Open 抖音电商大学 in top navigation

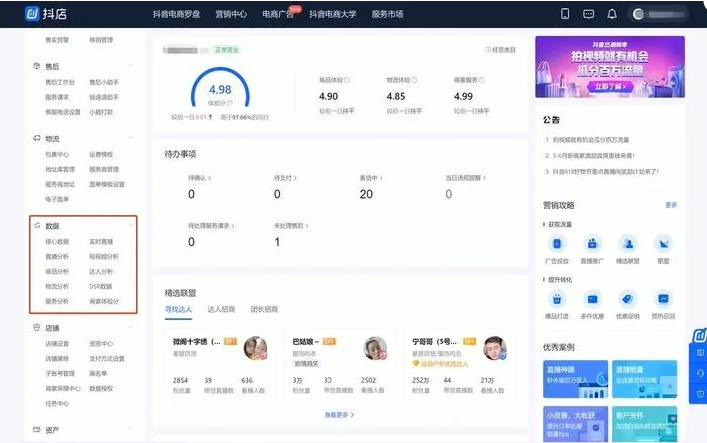tap(333, 14)
